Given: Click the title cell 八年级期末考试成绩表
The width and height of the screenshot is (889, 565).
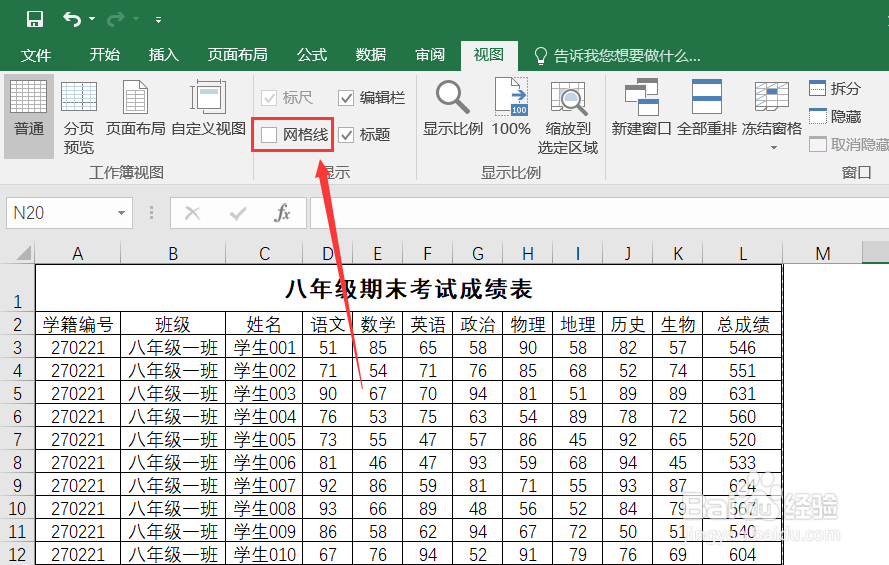Looking at the screenshot, I should (x=408, y=288).
